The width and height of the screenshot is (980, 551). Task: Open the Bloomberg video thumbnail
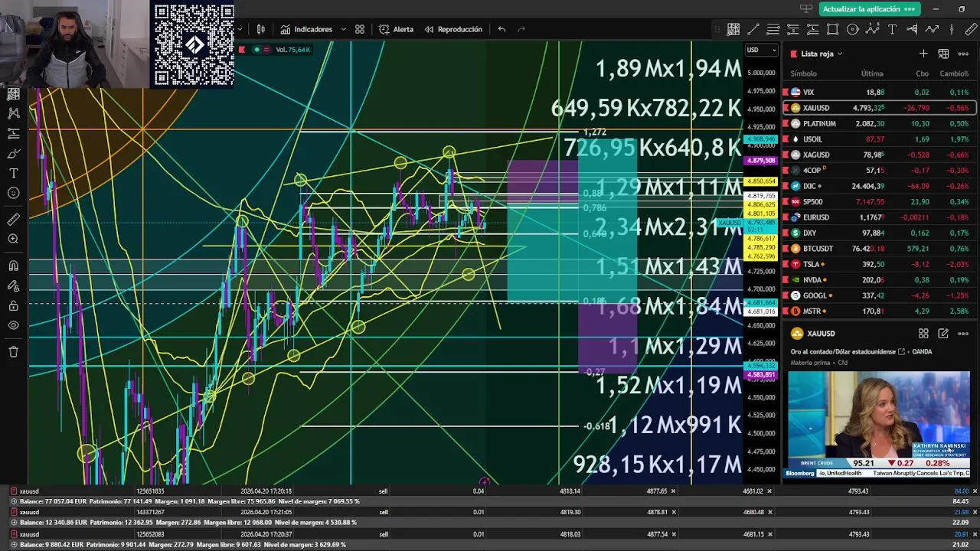coord(879,425)
